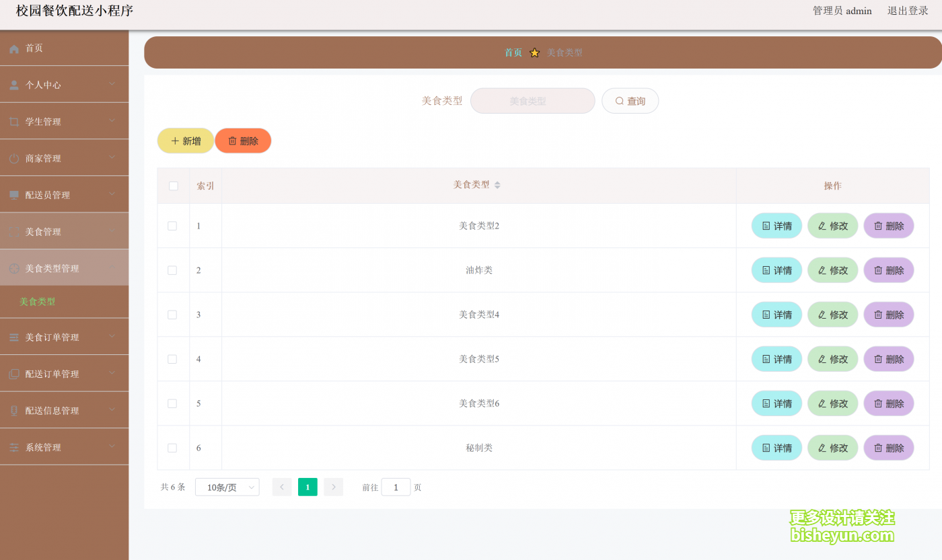The width and height of the screenshot is (942, 560).
Task: Click the trash icon in the 秘制类 row's 删除 button
Action: 878,448
